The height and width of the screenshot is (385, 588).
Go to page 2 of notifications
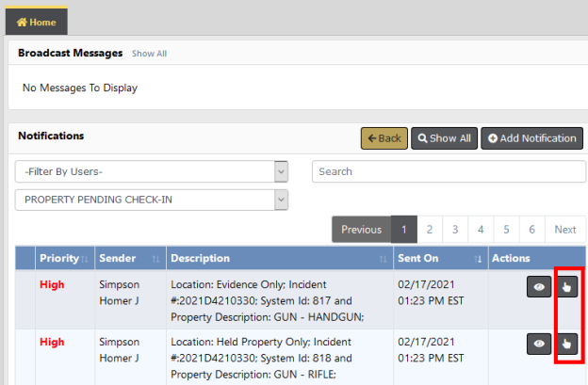(429, 230)
